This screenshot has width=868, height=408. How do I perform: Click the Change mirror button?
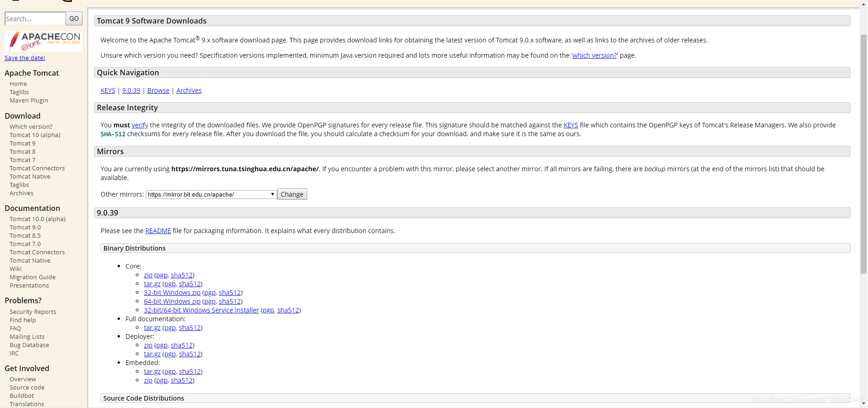point(292,194)
